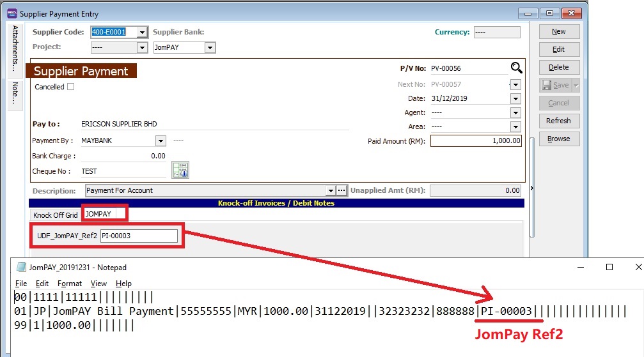Switch to the Knock Off Grid tab

tap(55, 215)
